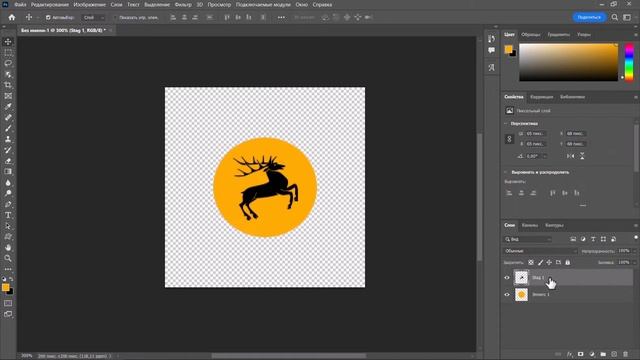The image size is (640, 360).
Task: Switch to the Каналы tab
Action: click(x=530, y=225)
